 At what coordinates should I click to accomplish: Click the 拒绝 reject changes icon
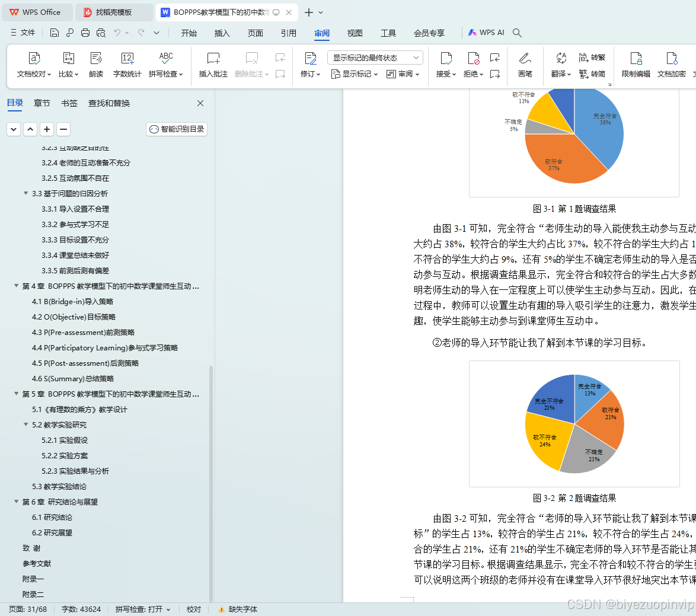(473, 65)
